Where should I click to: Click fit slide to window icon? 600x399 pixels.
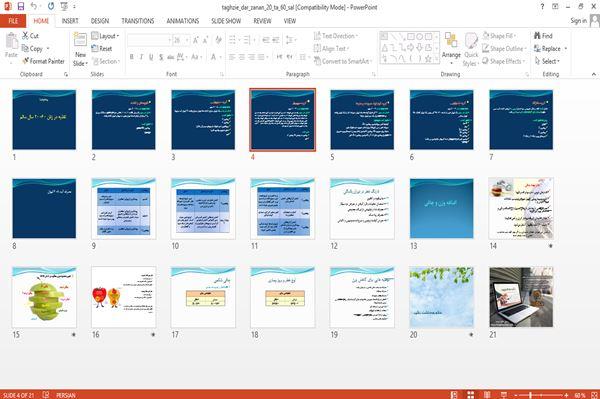point(594,395)
